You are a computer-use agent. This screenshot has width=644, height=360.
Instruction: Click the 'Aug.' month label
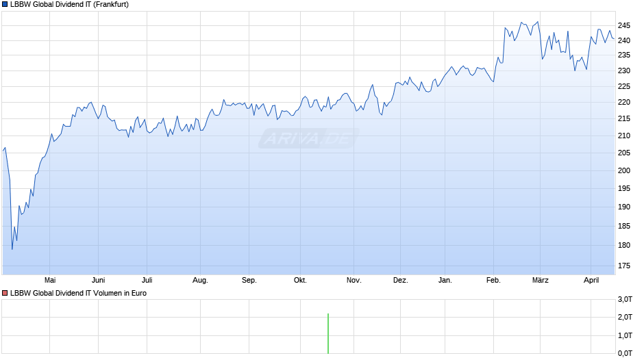click(x=201, y=281)
